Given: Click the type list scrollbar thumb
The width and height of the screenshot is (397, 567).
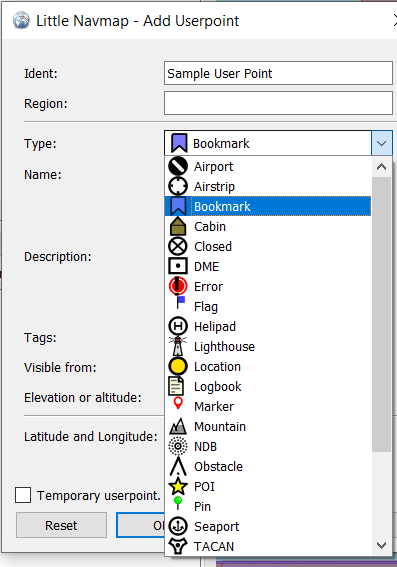Looking at the screenshot, I should coord(381,314).
